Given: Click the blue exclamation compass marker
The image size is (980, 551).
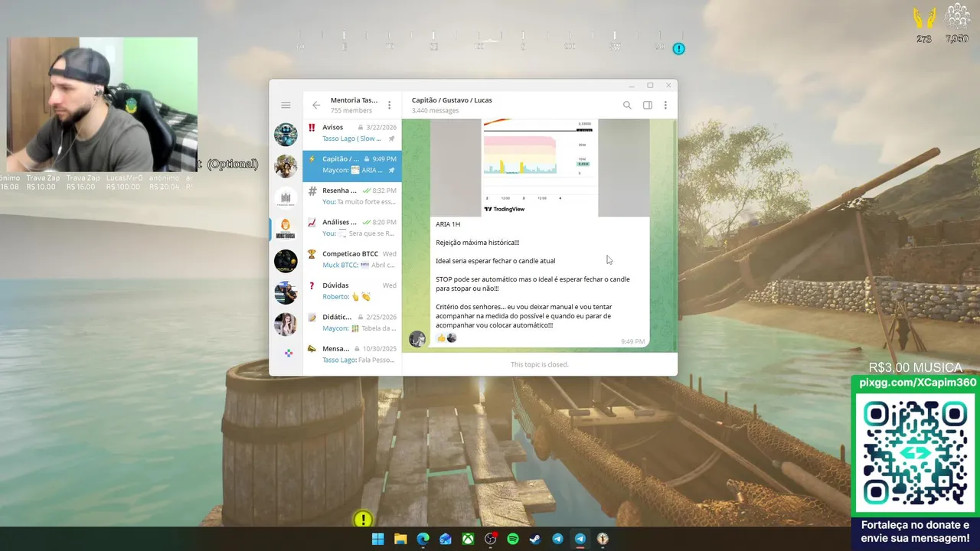Looking at the screenshot, I should [x=678, y=49].
